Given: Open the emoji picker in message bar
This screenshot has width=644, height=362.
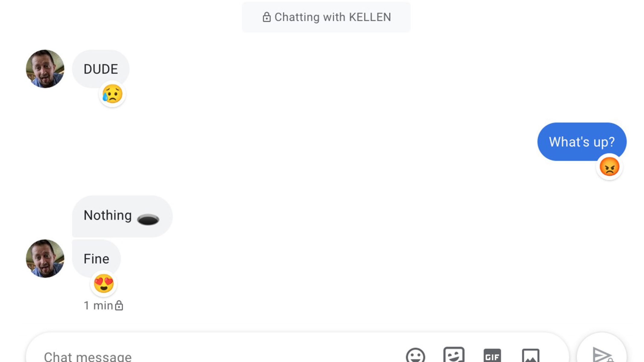Looking at the screenshot, I should coord(415,355).
